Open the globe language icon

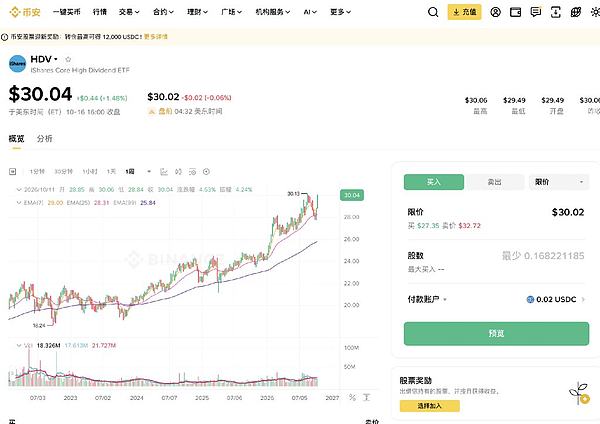tap(576, 12)
